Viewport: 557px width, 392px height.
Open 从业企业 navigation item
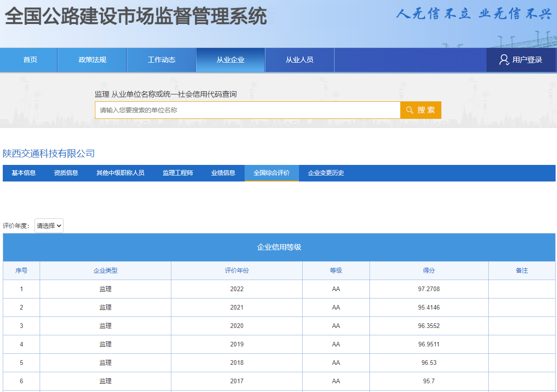coord(230,60)
